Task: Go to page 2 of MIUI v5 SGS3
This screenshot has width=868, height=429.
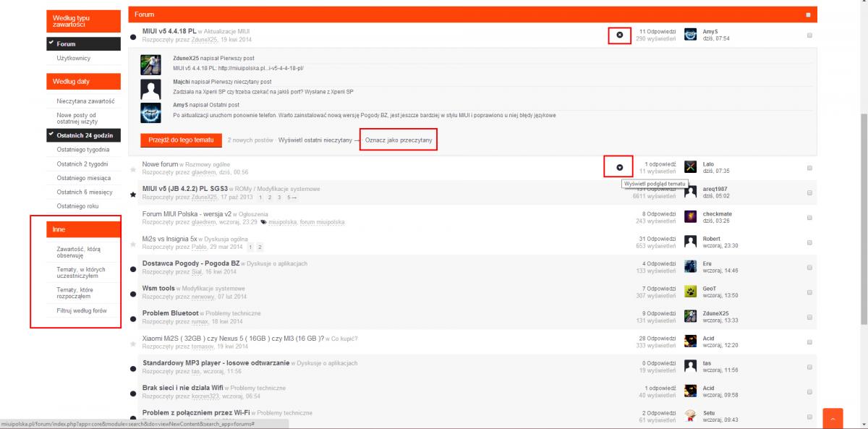Action: pos(270,197)
